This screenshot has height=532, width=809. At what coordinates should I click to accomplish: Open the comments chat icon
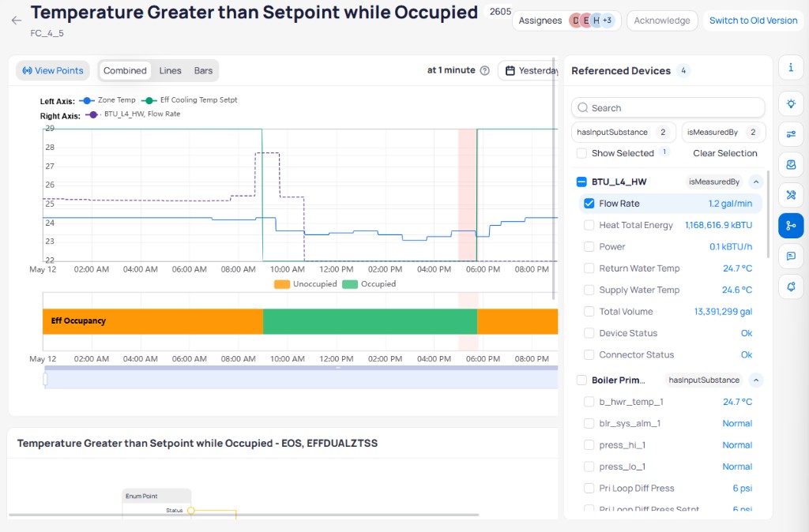791,256
